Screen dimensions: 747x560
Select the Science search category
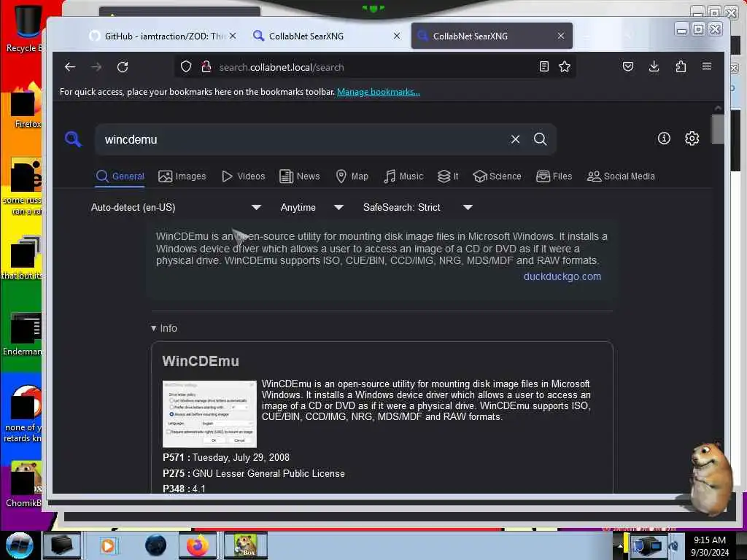[x=497, y=176]
